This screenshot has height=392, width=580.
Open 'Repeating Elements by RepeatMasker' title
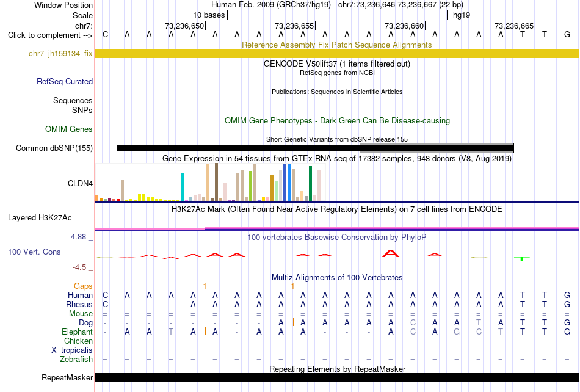pyautogui.click(x=337, y=369)
